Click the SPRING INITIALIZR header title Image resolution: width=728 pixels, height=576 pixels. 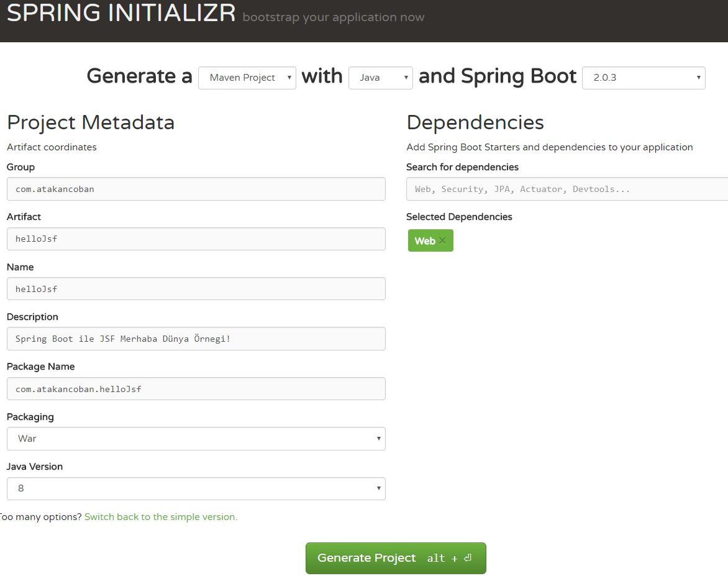coord(121,12)
